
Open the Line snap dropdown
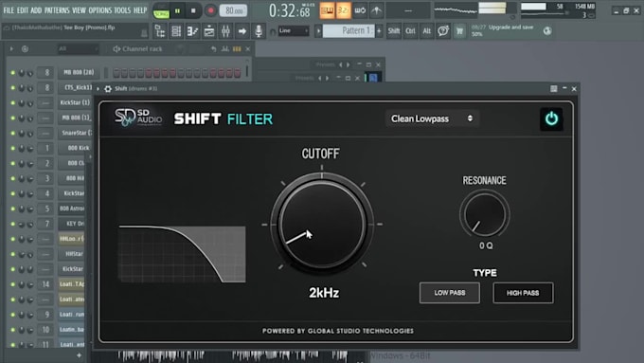[294, 31]
